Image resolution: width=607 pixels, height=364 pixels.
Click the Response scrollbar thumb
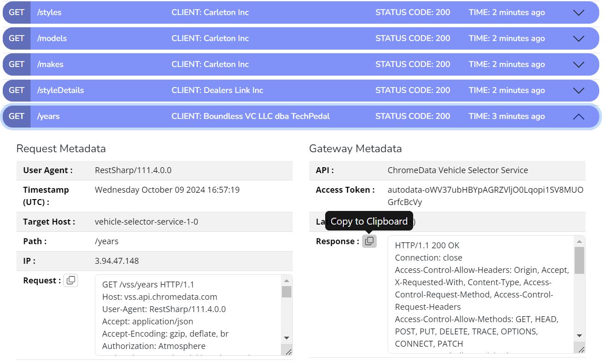(579, 260)
